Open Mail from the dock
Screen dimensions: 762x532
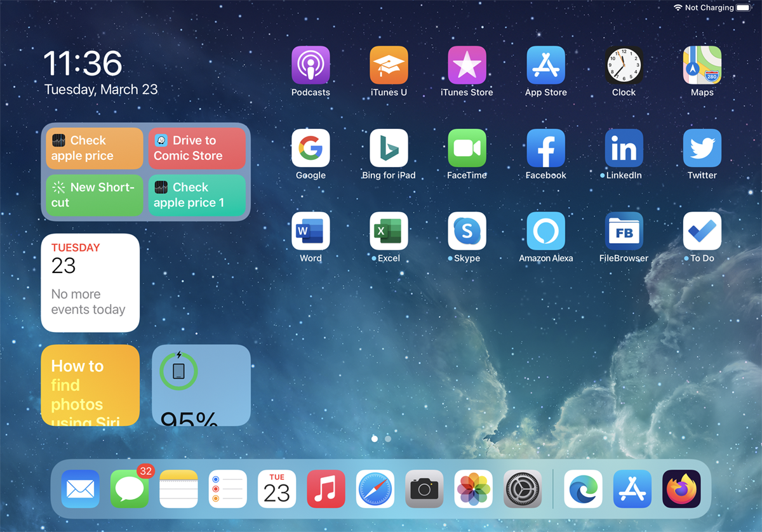coord(80,489)
